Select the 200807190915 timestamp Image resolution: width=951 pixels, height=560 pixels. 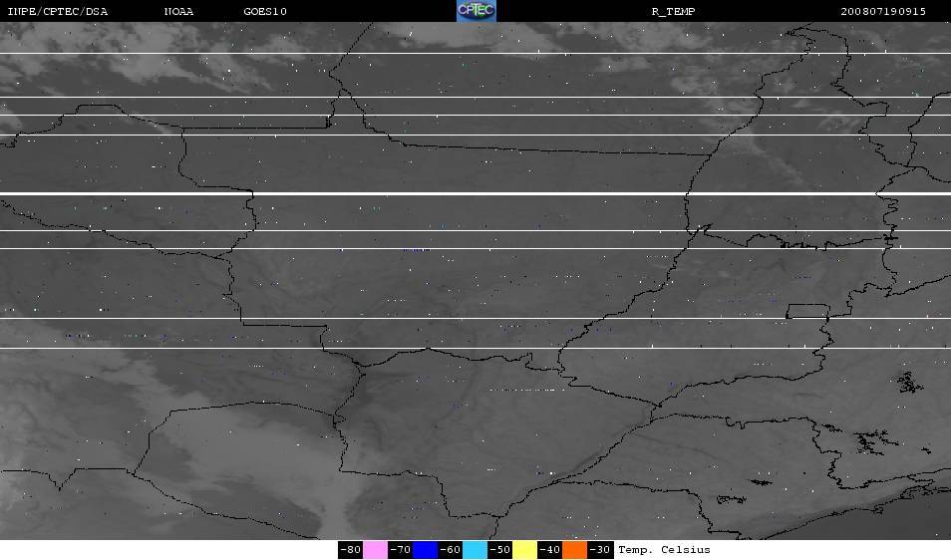pyautogui.click(x=883, y=12)
